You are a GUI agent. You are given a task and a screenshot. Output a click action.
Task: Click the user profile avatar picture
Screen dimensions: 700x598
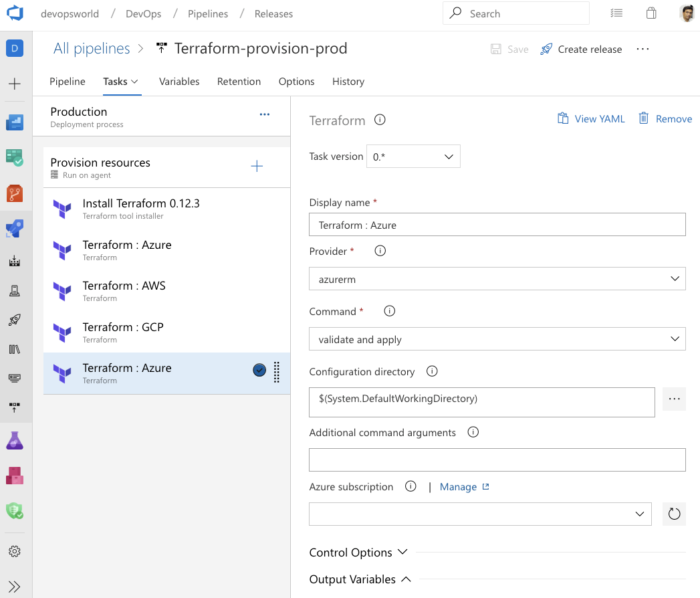(x=687, y=13)
